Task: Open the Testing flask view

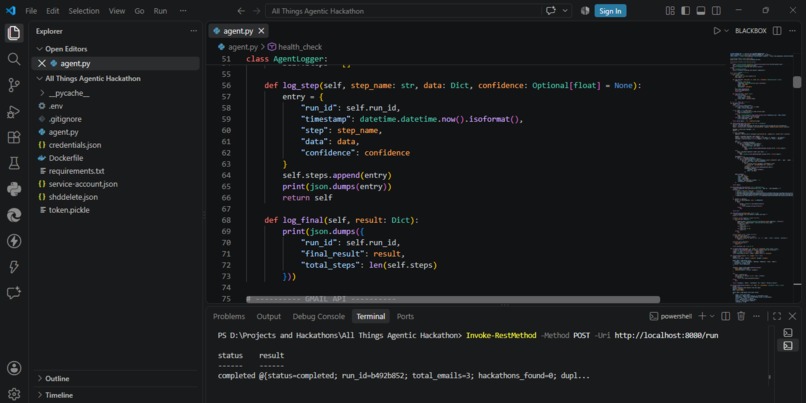Action: tap(14, 163)
